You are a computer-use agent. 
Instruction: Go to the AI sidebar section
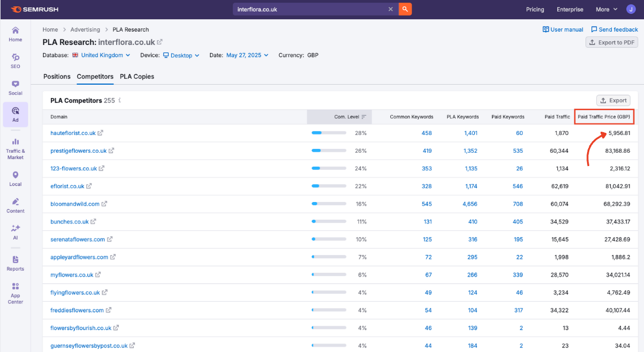click(15, 232)
